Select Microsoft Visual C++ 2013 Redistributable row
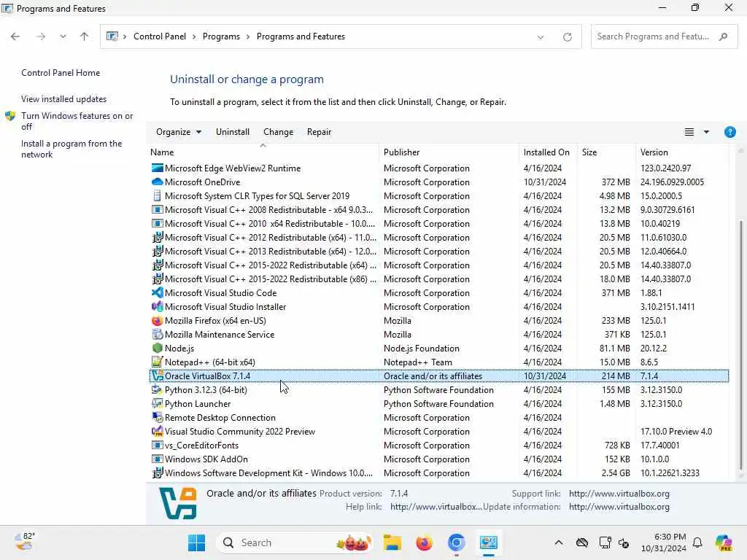Viewport: 747px width, 560px height. (x=438, y=252)
